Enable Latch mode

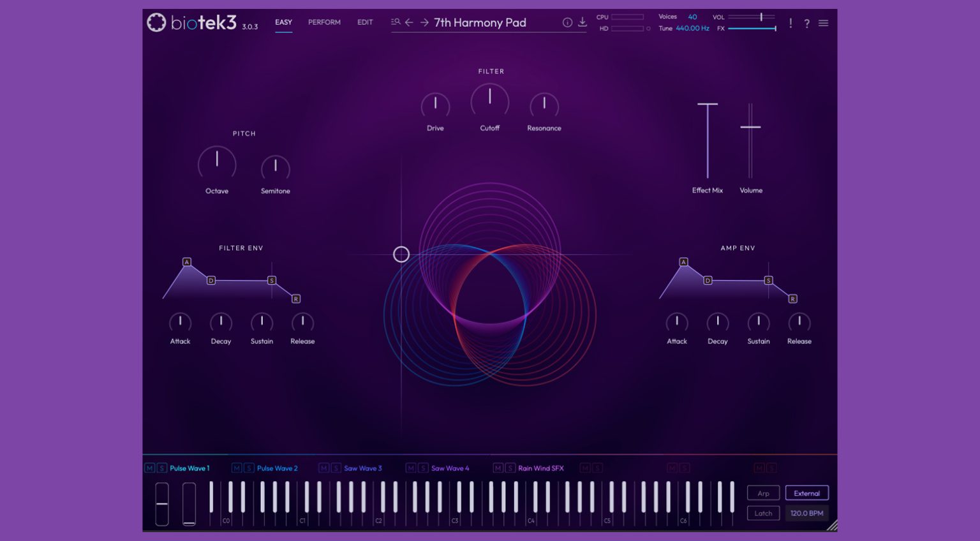click(x=763, y=513)
